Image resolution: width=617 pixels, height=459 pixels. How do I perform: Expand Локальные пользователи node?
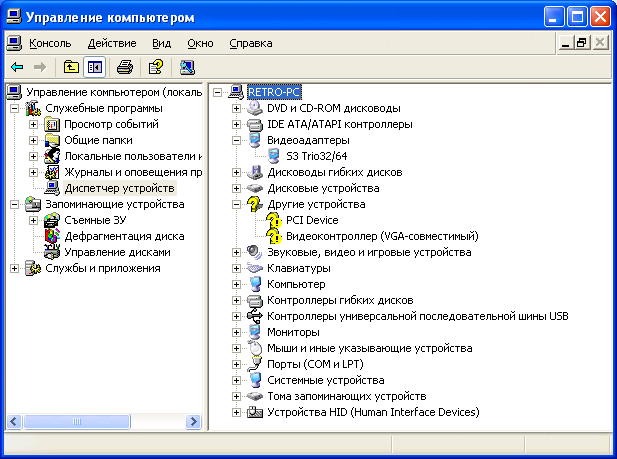(x=33, y=156)
